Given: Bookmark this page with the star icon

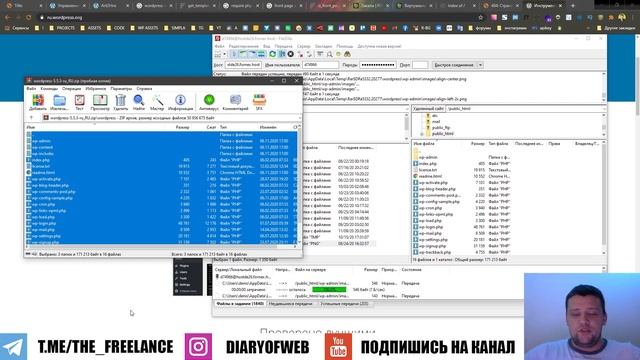Looking at the screenshot, I should point(481,18).
